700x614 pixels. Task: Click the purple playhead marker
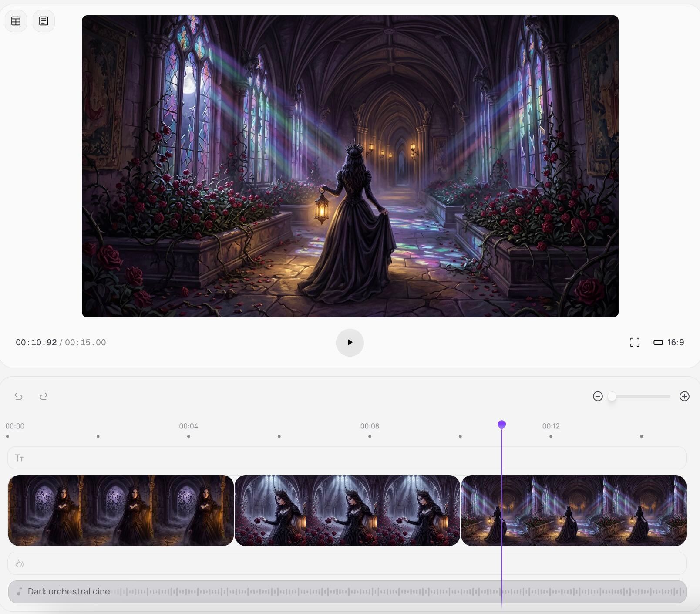(x=501, y=425)
